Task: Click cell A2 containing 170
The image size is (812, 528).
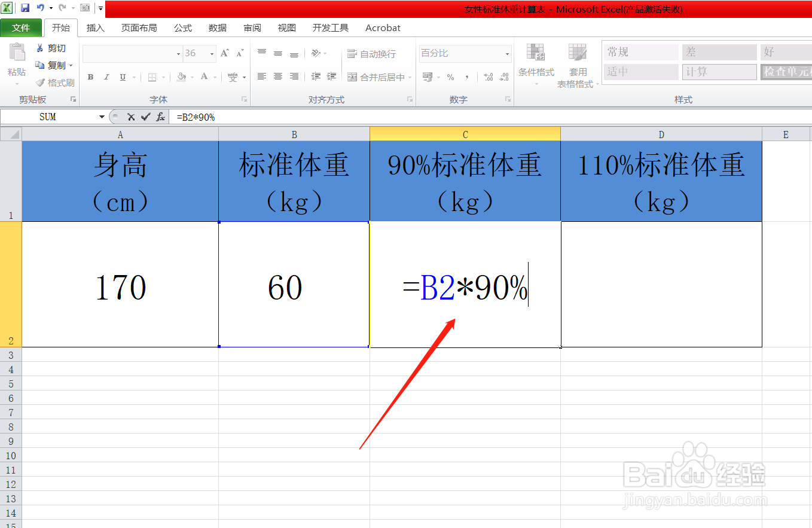Action: coord(120,284)
